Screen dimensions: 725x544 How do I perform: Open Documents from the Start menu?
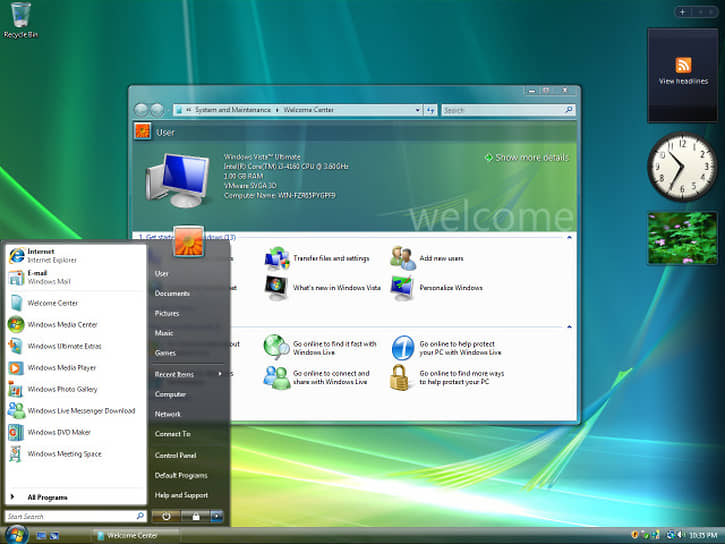172,293
